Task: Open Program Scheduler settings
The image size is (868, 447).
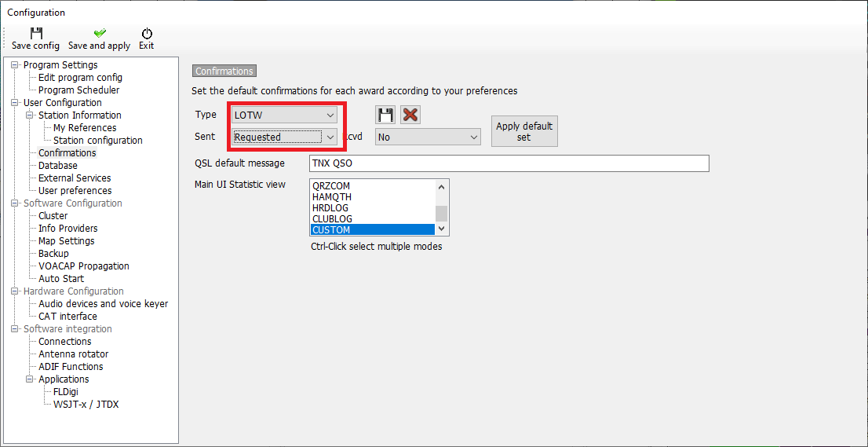Action: (78, 90)
